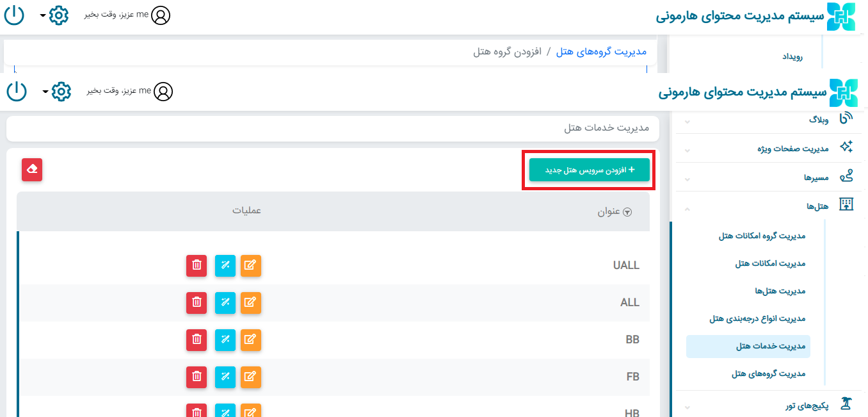Click the sort icon beside عنوان header
The width and height of the screenshot is (868, 417).
click(627, 213)
